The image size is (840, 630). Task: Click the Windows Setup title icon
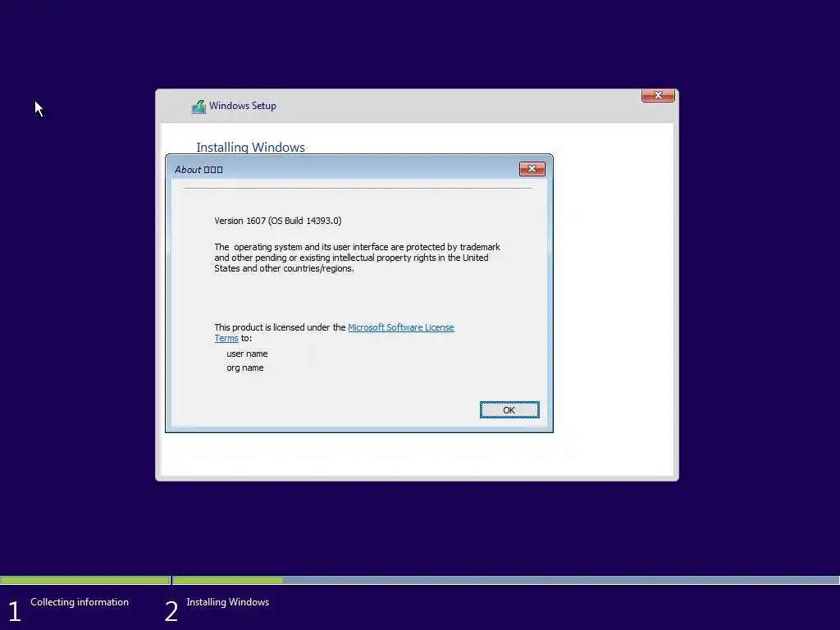(x=199, y=107)
